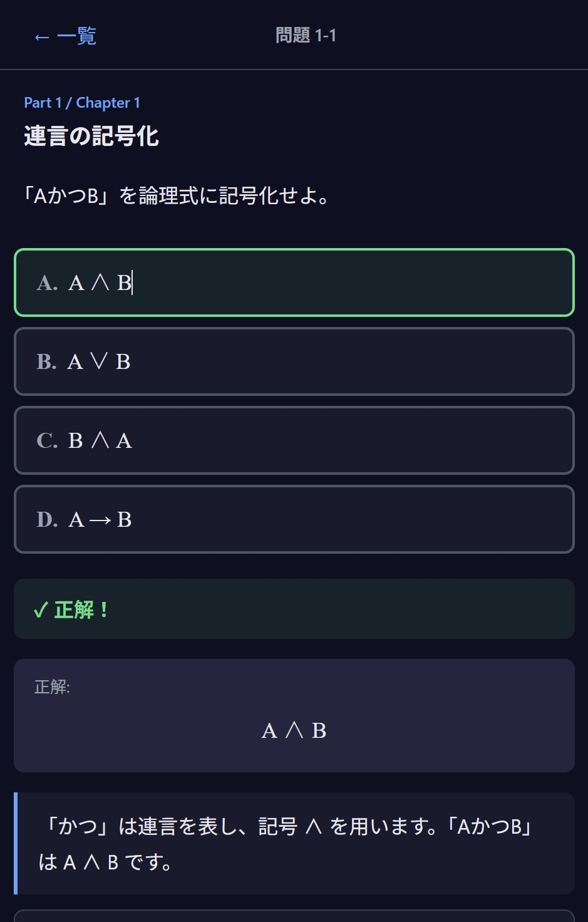Click the 正解！ result banner
The image size is (588, 922).
[x=294, y=608]
